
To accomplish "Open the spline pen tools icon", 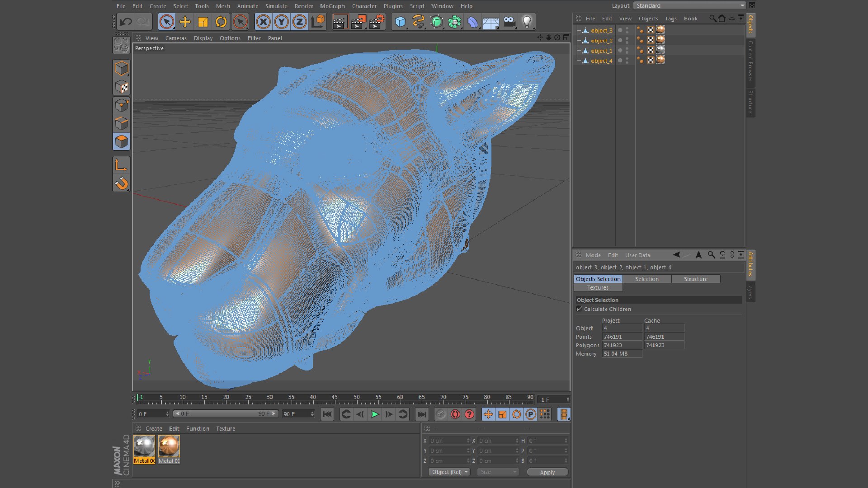I will [418, 22].
